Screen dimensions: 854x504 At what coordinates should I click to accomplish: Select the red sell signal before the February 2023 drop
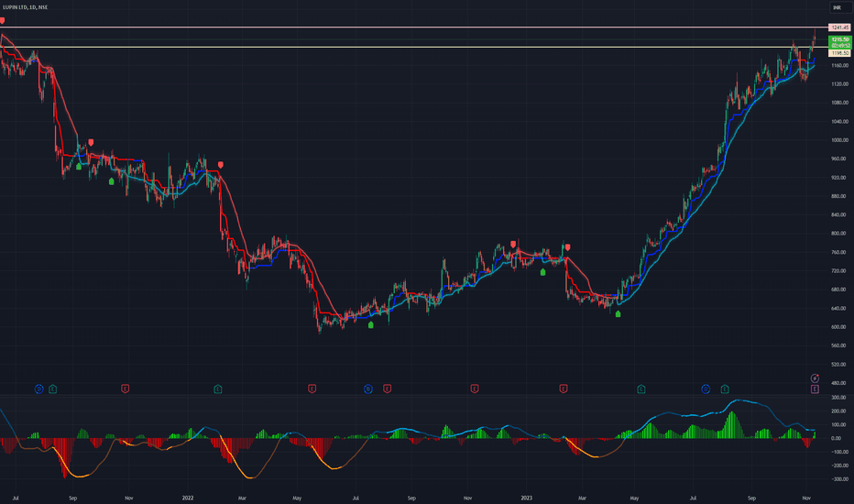pos(567,247)
